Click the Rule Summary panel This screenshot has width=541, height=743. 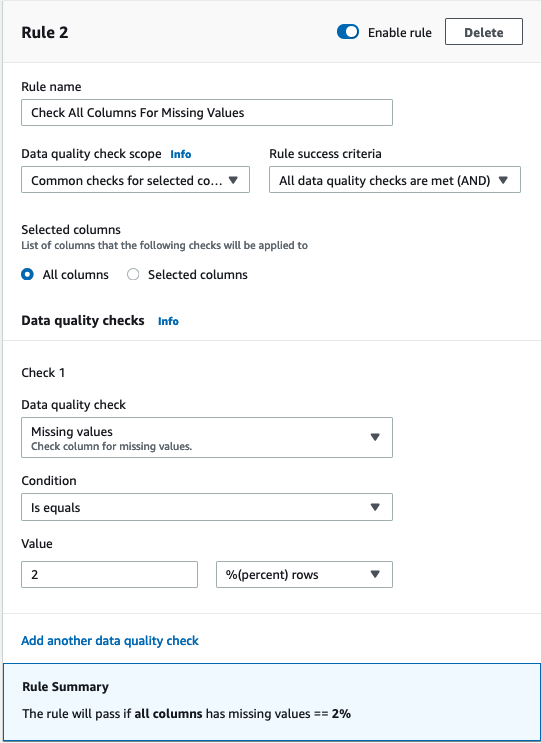[272, 702]
